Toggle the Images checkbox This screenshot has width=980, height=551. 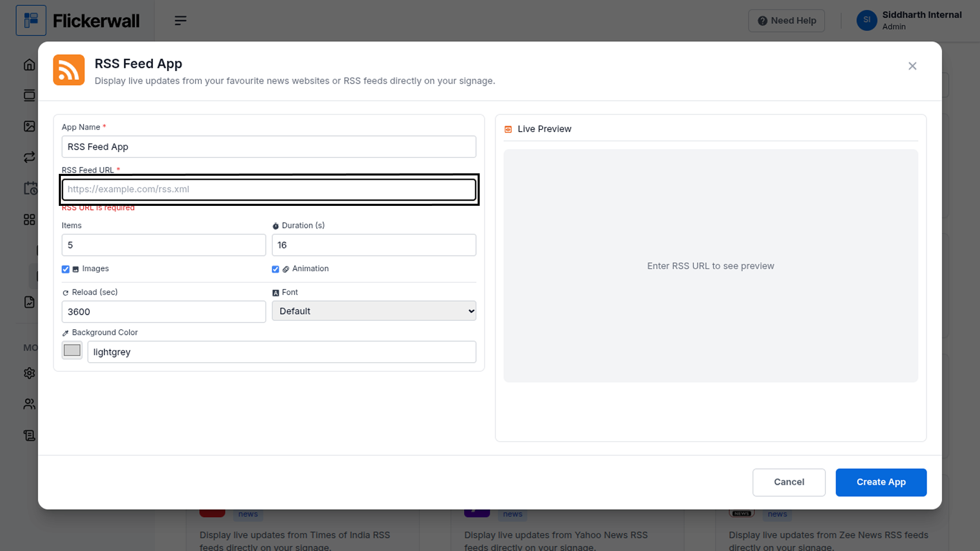[x=66, y=269]
